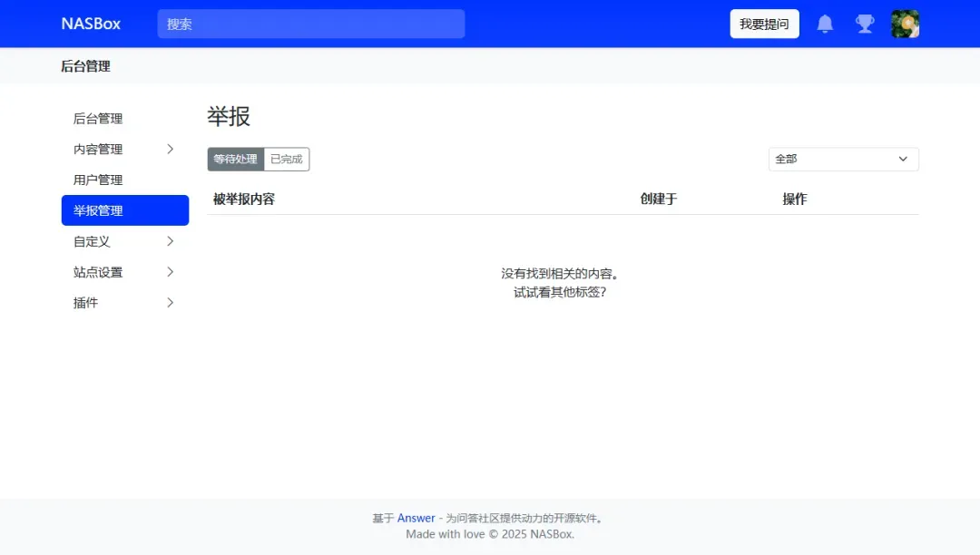
Task: Open the 全部 type dropdown
Action: click(x=843, y=159)
